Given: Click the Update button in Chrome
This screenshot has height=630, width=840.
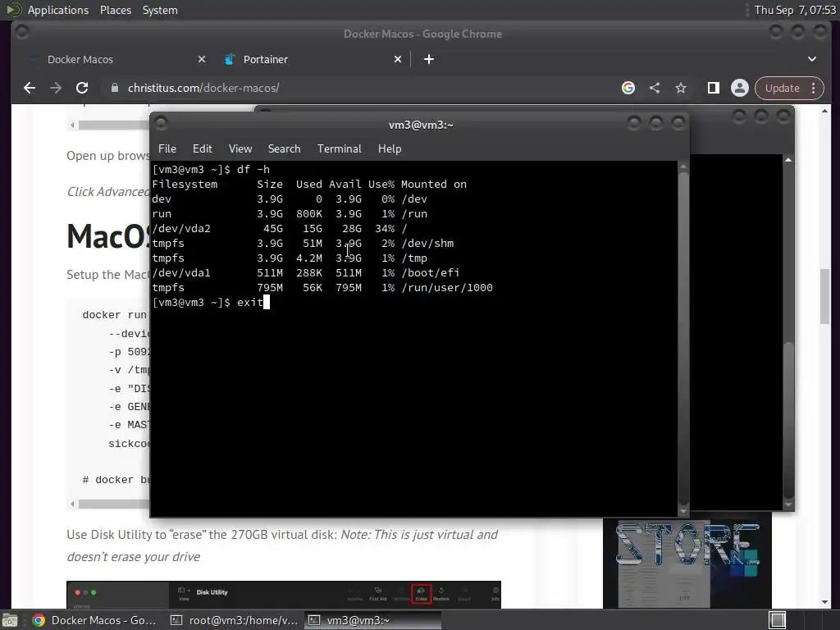Looking at the screenshot, I should pos(782,88).
